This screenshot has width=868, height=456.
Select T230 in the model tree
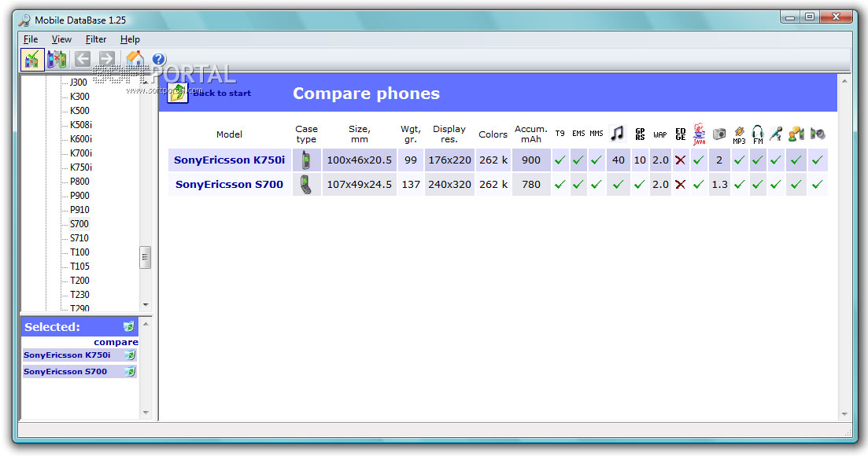[79, 295]
